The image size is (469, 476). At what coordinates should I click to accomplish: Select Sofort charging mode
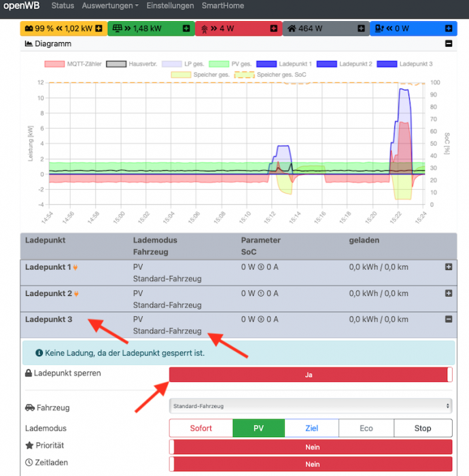coord(201,428)
